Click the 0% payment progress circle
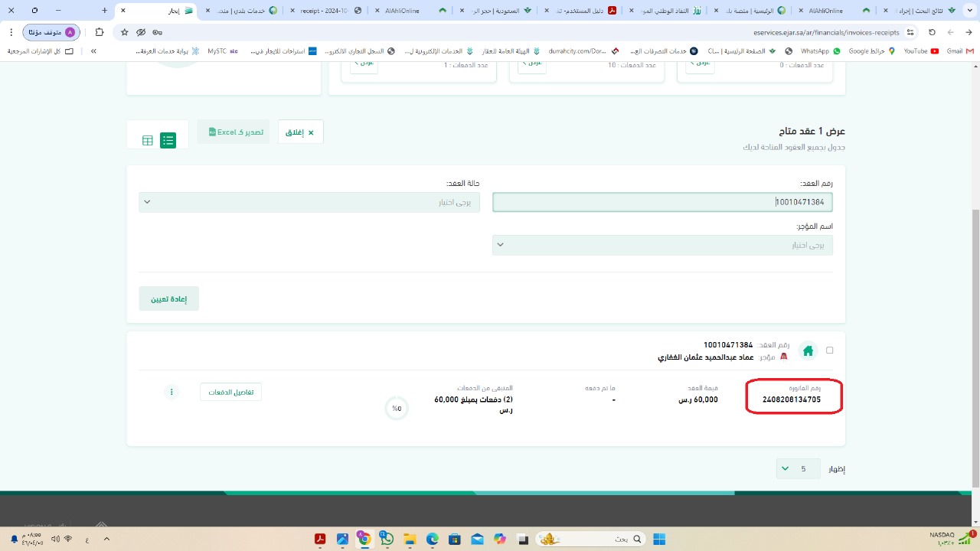Viewport: 980px width, 551px height. (397, 408)
